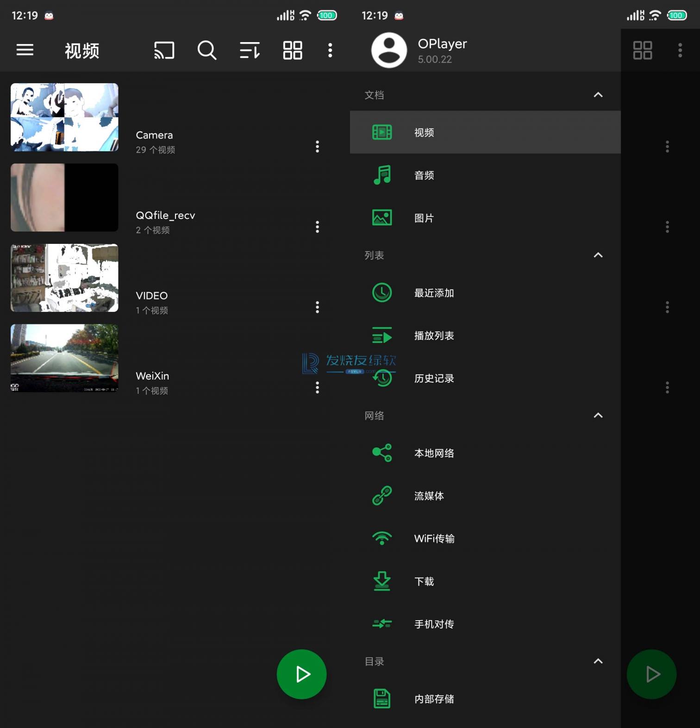Open the VIDEO folder thumbnail

coord(64,278)
